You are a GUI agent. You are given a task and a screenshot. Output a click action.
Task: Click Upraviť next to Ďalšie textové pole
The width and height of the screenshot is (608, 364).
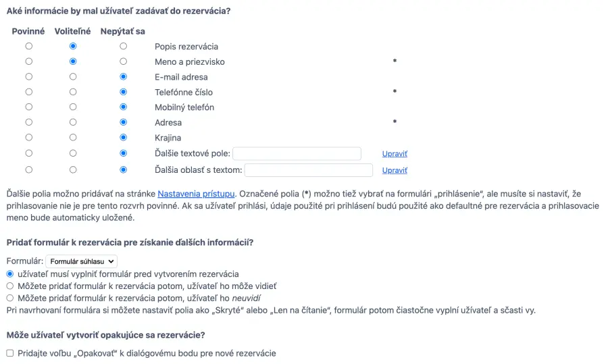[395, 154]
